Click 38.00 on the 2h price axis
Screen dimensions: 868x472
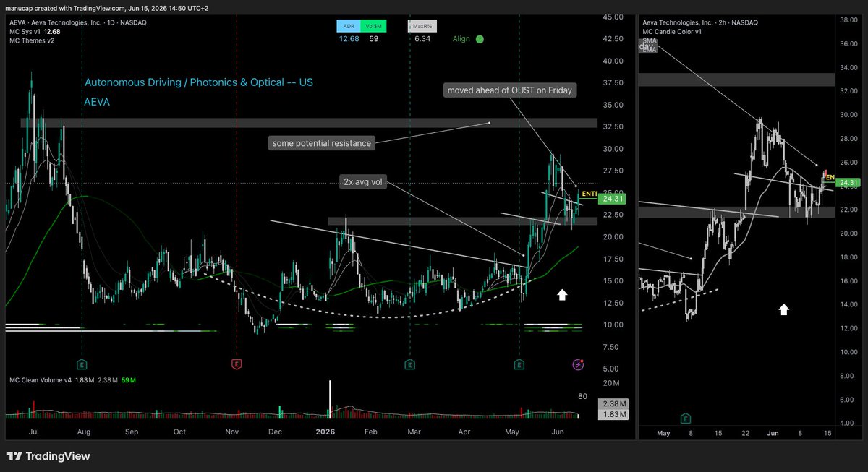click(x=850, y=20)
